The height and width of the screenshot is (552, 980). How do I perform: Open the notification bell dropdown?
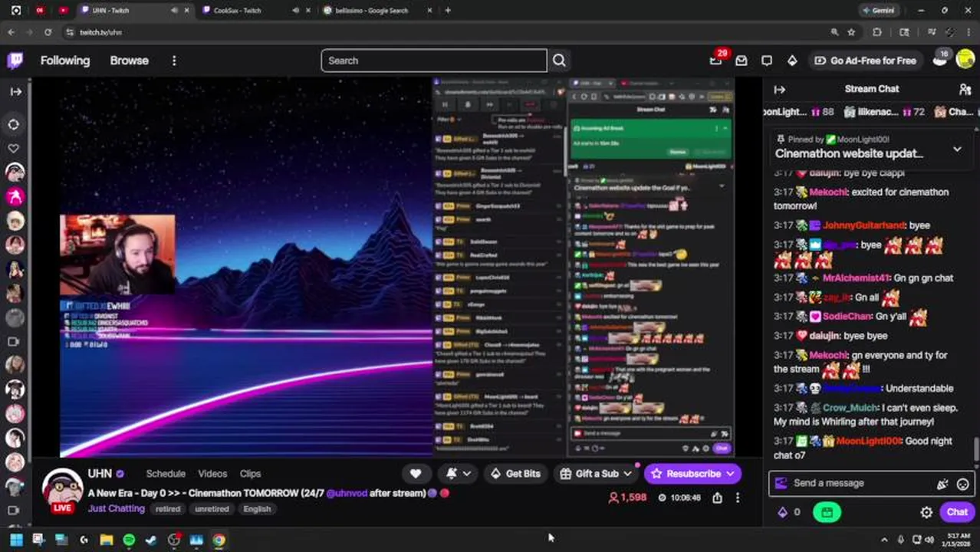tap(458, 474)
